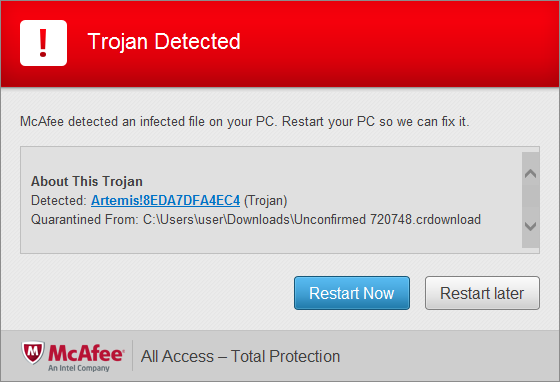Click the All Access – Total Protection label

240,356
